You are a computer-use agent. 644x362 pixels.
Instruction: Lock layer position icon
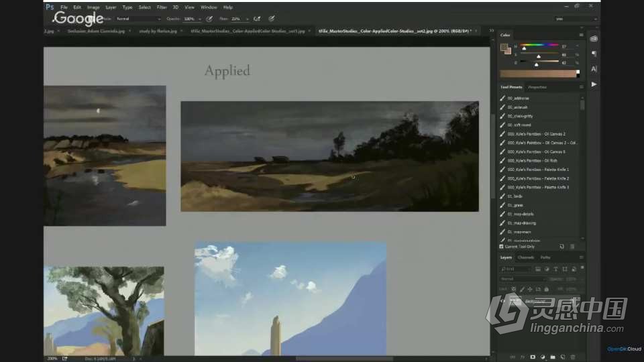[x=530, y=290]
